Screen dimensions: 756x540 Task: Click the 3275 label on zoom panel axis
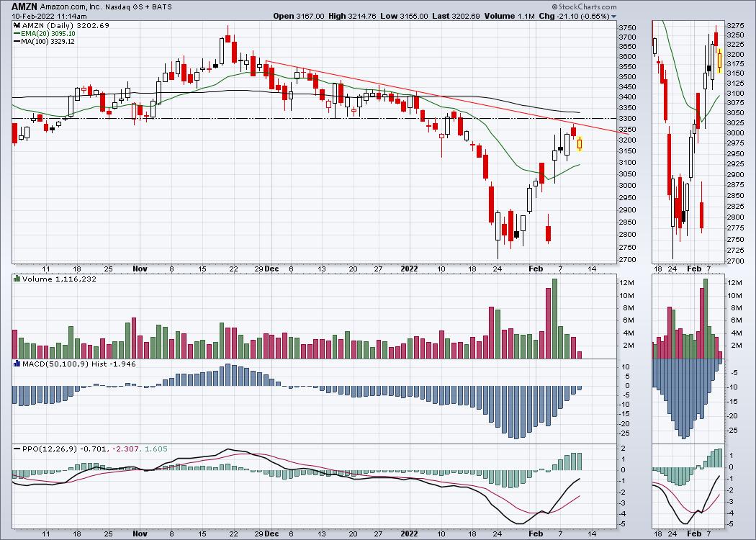coord(735,25)
